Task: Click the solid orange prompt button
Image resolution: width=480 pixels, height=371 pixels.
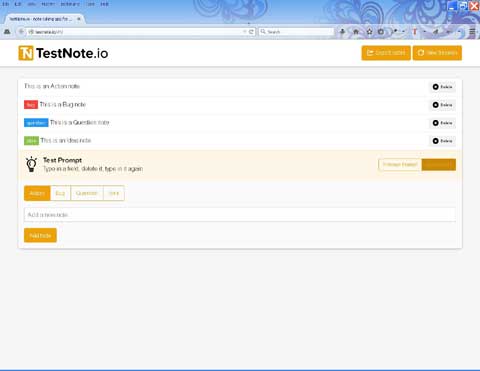Action: [439, 164]
